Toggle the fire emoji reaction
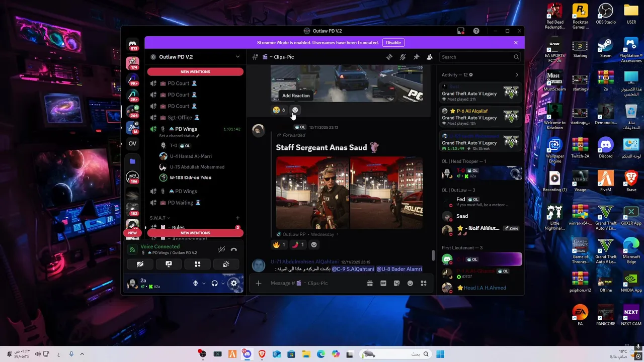 point(279,244)
